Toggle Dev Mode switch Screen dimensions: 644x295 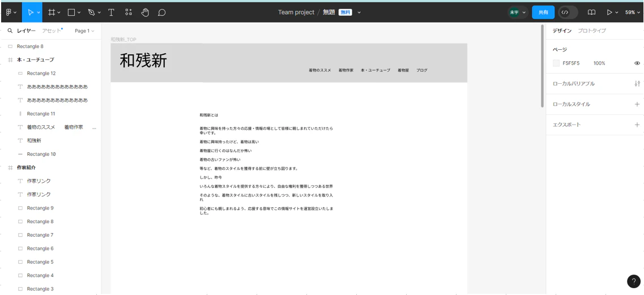(568, 12)
